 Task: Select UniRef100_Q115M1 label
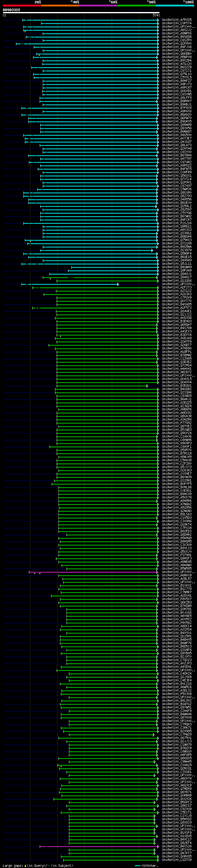(177, 636)
